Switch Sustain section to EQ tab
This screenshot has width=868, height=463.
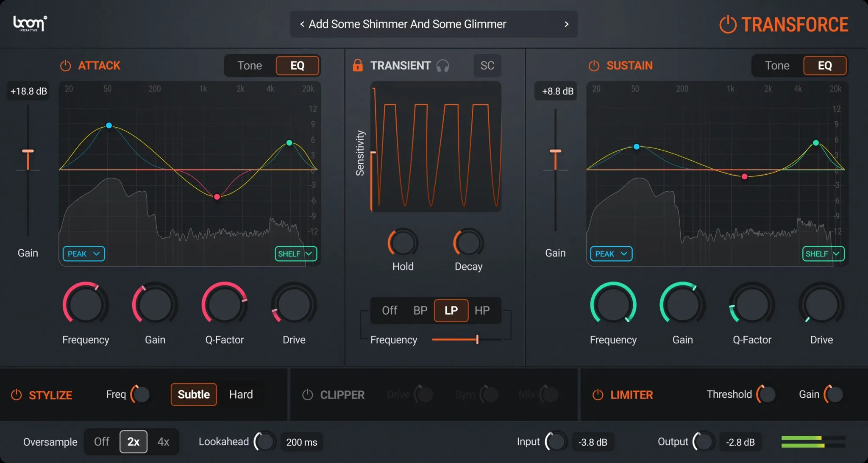[x=825, y=66]
